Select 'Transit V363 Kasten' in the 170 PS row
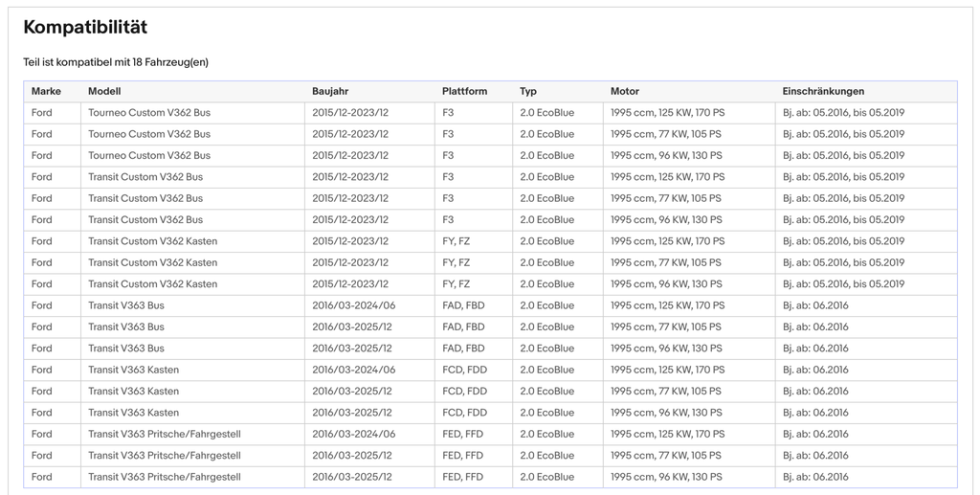 point(133,370)
